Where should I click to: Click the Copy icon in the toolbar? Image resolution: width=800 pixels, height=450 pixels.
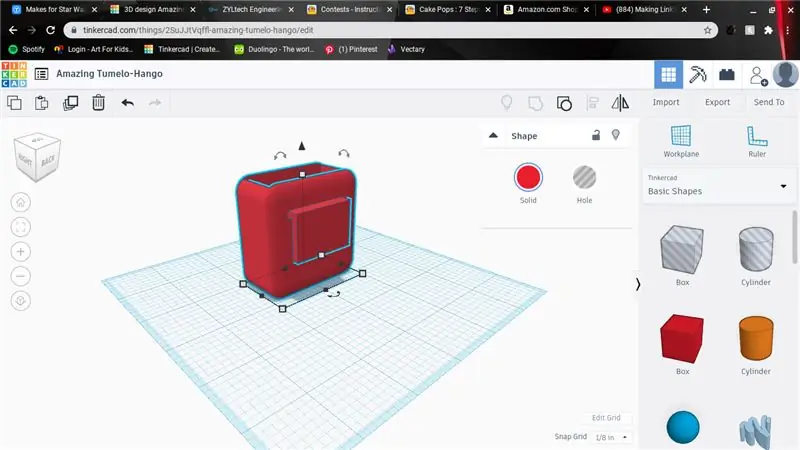pos(14,103)
